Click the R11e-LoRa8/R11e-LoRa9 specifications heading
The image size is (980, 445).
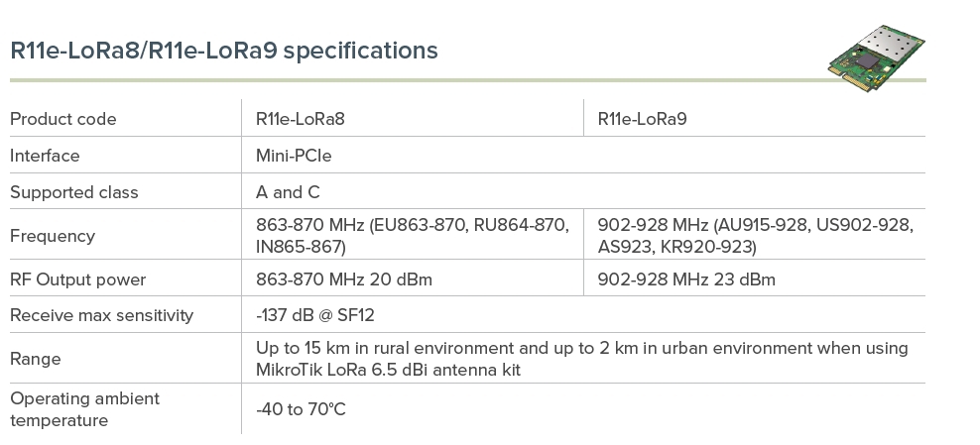point(223,51)
